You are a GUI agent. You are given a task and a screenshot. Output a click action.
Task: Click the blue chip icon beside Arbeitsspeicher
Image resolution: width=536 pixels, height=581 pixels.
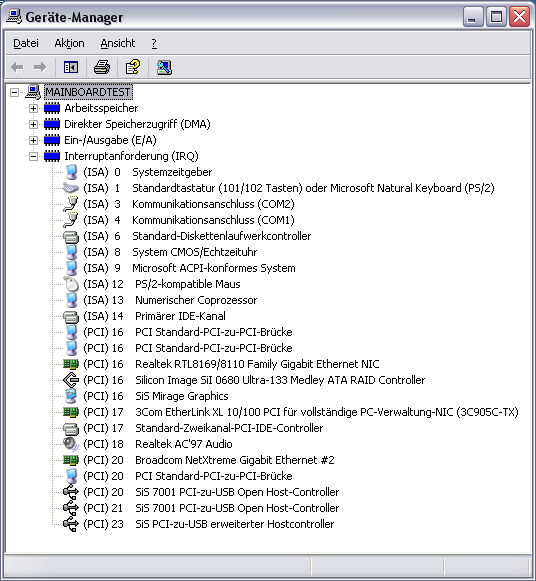[x=51, y=108]
